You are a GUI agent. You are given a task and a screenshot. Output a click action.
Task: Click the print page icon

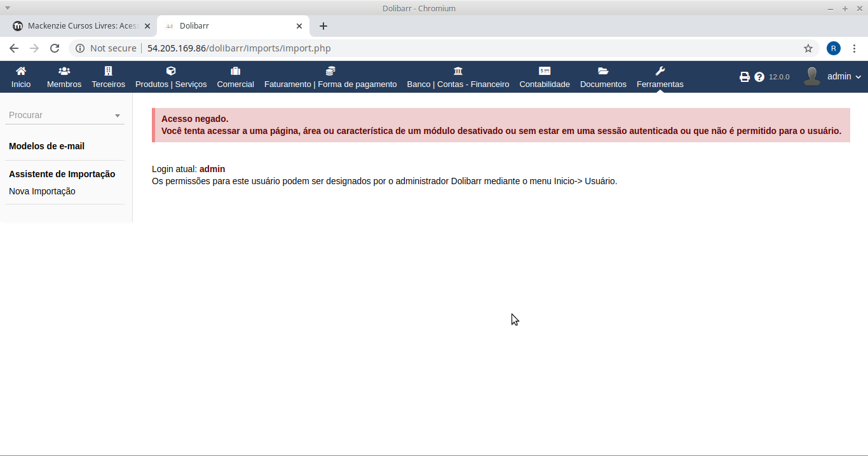[x=745, y=77]
